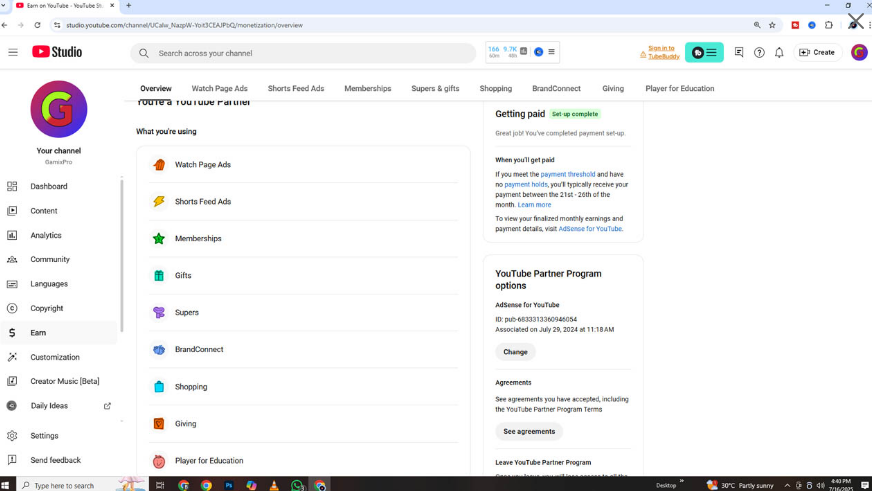Open the AdSense for YouTube link

point(589,229)
